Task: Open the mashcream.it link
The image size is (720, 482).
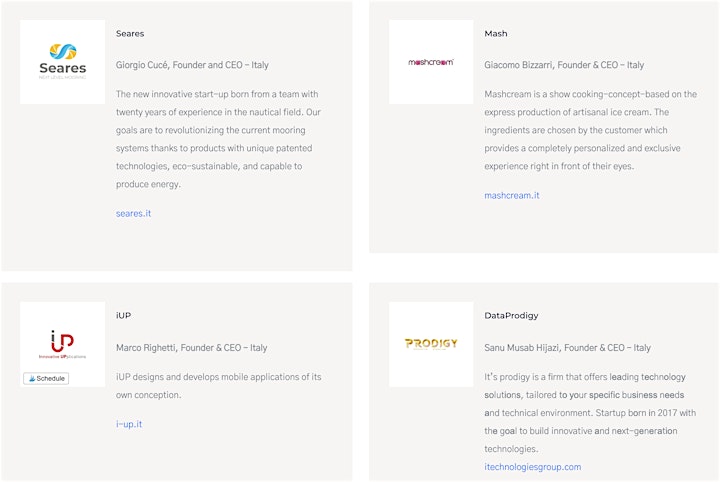Action: 512,196
